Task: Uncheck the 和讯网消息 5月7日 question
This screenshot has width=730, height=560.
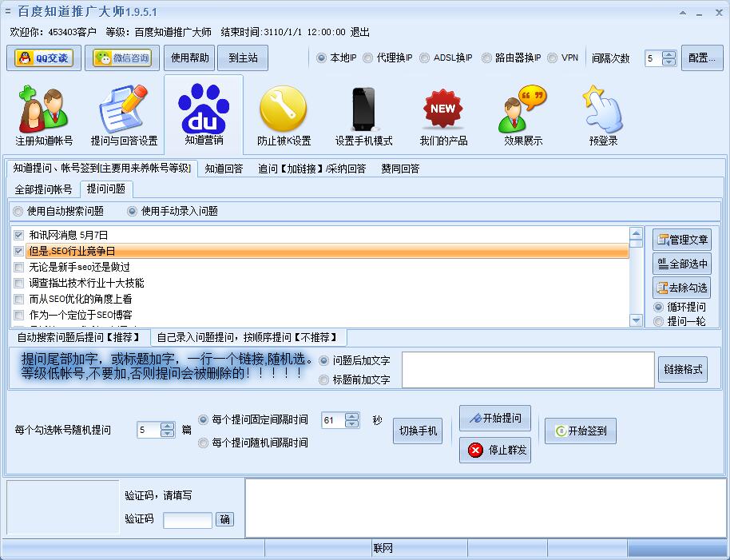Action: tap(19, 236)
